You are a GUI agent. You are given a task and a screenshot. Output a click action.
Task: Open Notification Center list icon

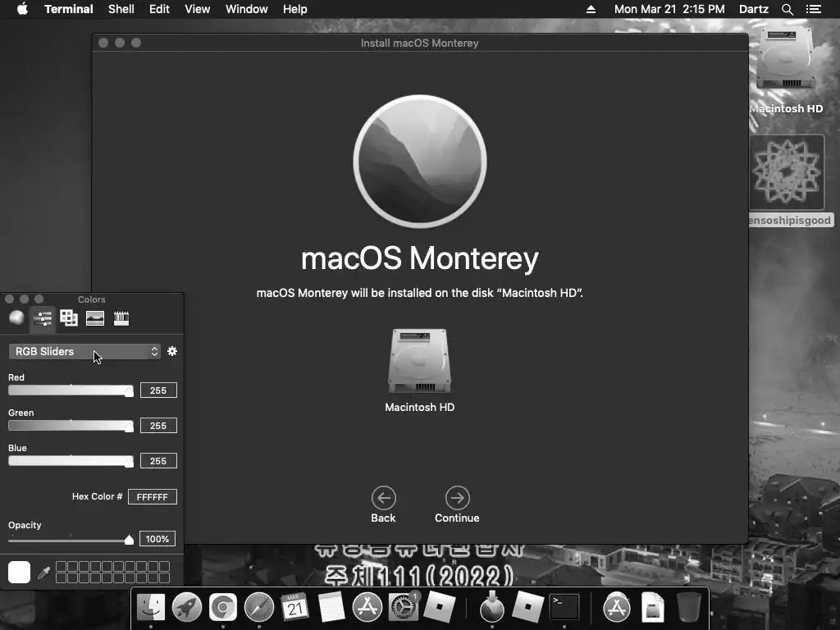pyautogui.click(x=814, y=9)
